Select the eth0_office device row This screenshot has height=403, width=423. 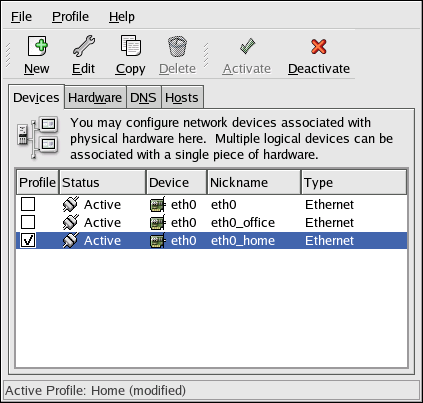click(211, 222)
